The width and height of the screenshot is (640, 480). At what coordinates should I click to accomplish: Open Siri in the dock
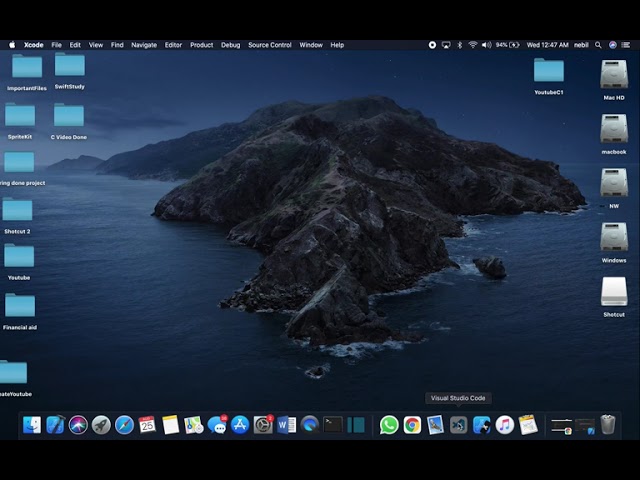[x=78, y=425]
